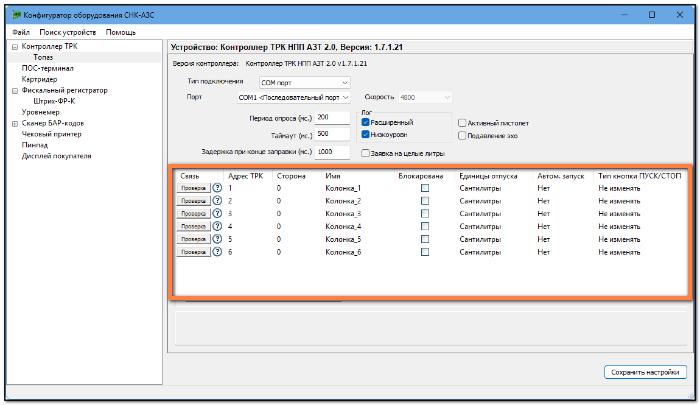Screen dimensions: 700x405
Task: Open the Тип подключения dropdown
Action: coord(304,83)
